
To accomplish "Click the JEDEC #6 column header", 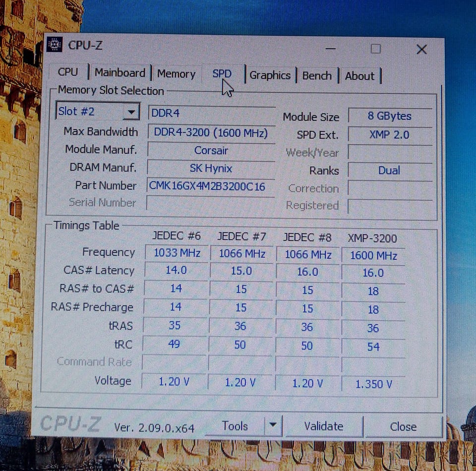I will (x=177, y=236).
